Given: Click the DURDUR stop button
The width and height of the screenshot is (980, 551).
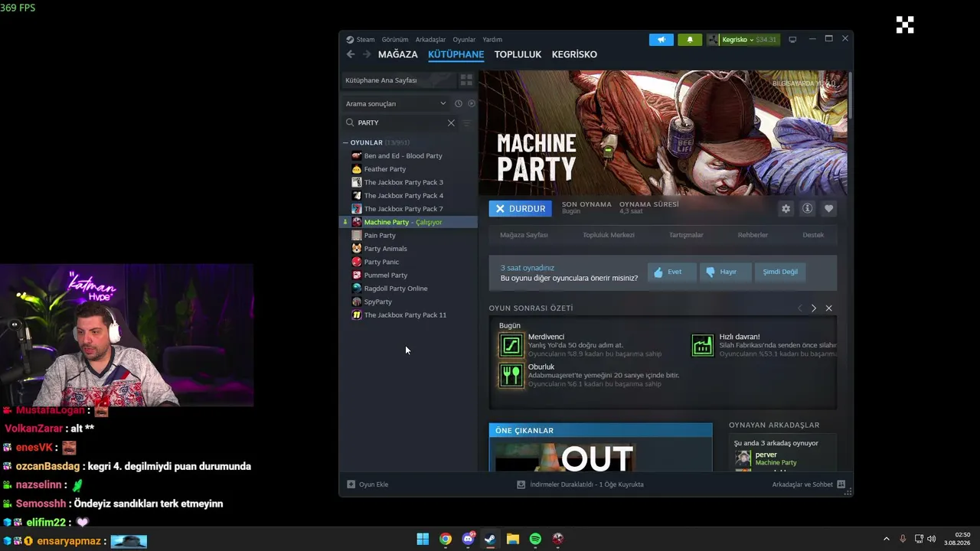Looking at the screenshot, I should tap(521, 208).
